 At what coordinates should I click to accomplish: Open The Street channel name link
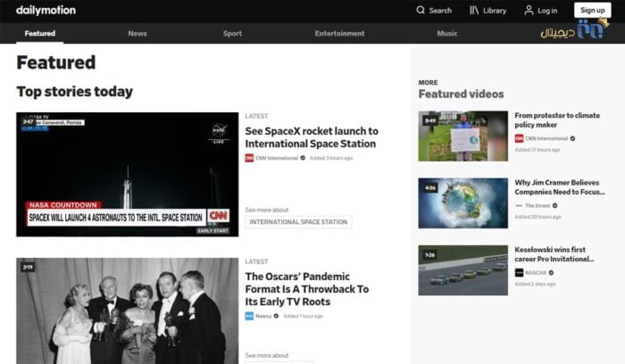point(537,206)
